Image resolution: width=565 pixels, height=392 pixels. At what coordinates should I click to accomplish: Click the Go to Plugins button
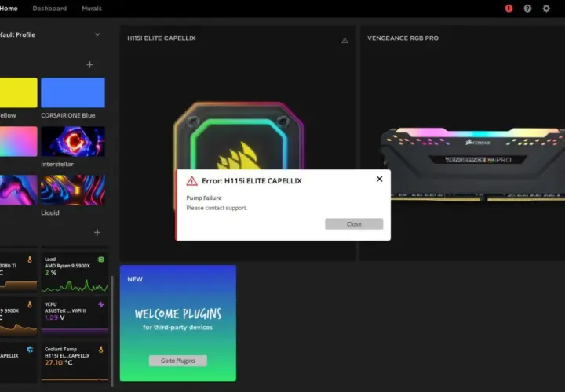pyautogui.click(x=177, y=361)
